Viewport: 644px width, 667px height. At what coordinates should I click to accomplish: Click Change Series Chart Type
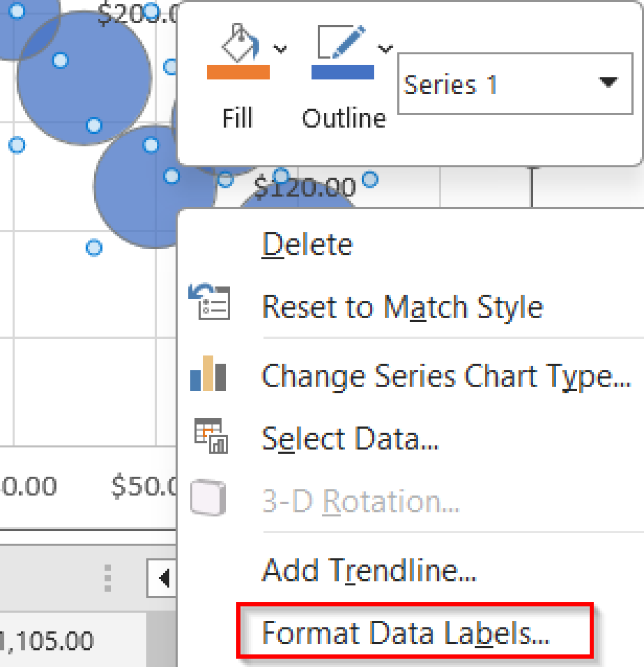click(445, 376)
